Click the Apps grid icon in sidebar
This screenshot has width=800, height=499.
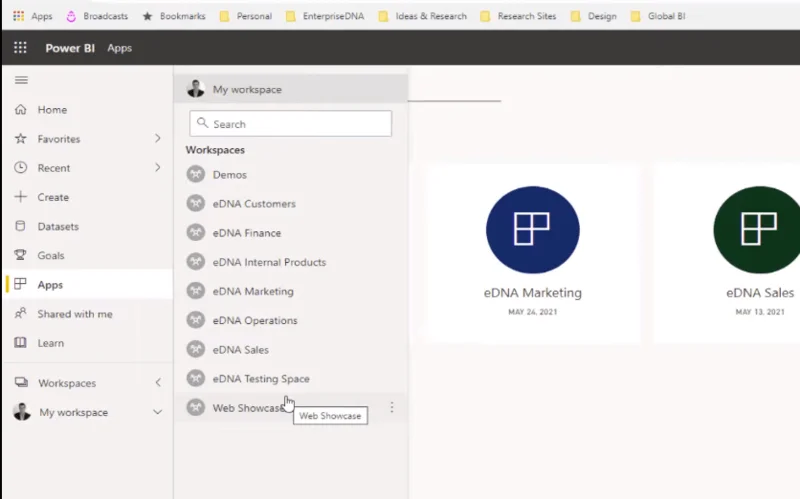click(x=20, y=284)
